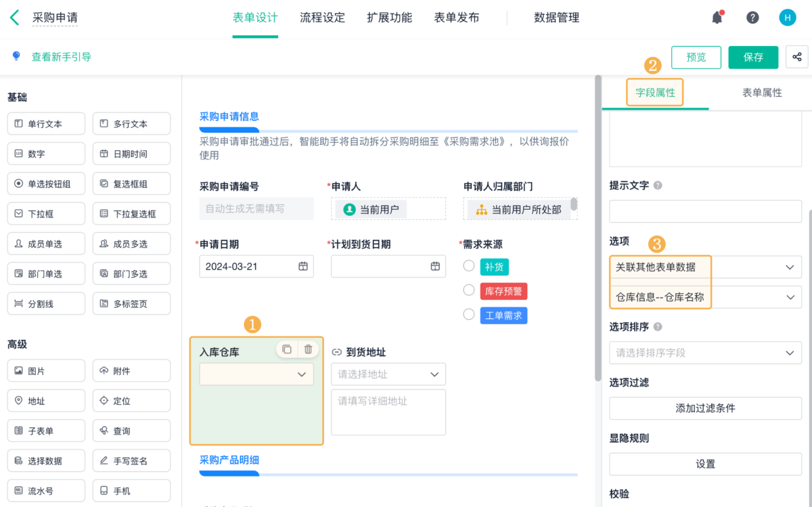Screen dimensions: 812x507
Task: Switch to the 流程设定 tab
Action: click(x=322, y=18)
